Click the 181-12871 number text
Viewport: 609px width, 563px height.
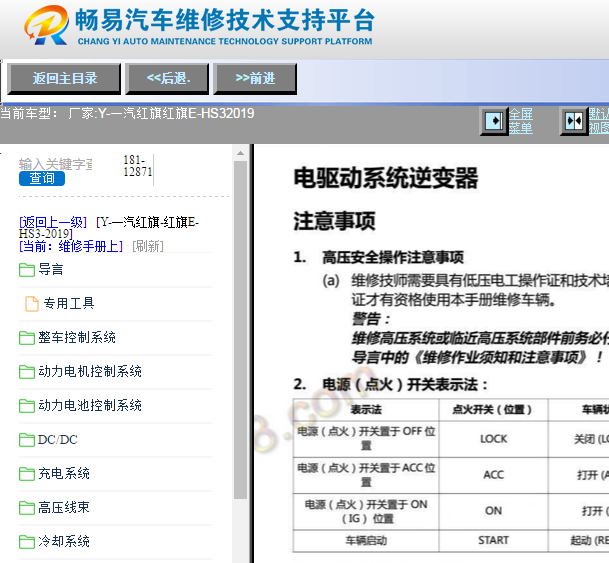137,166
